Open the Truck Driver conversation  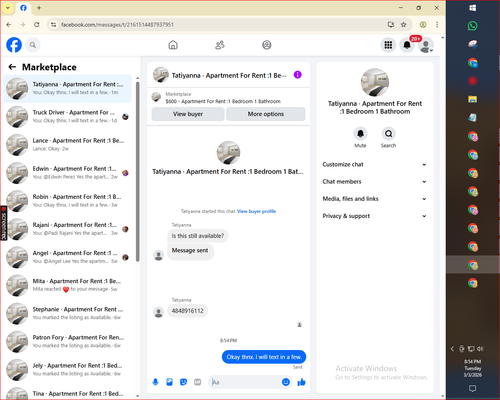click(x=67, y=117)
